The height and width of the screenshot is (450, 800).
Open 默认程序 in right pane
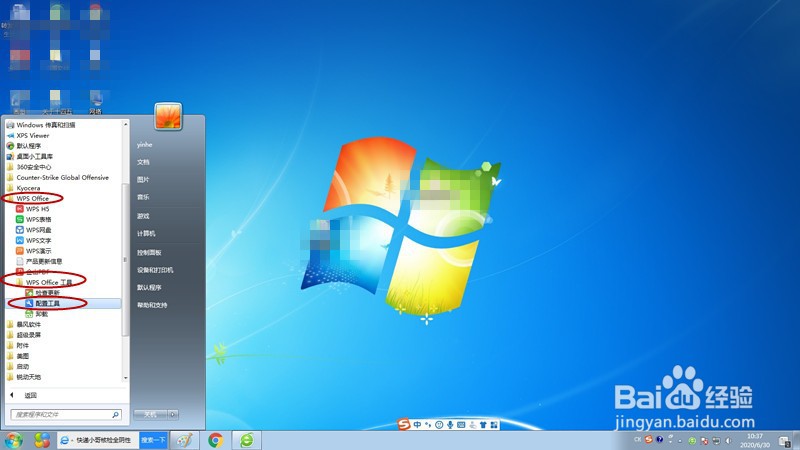click(149, 288)
